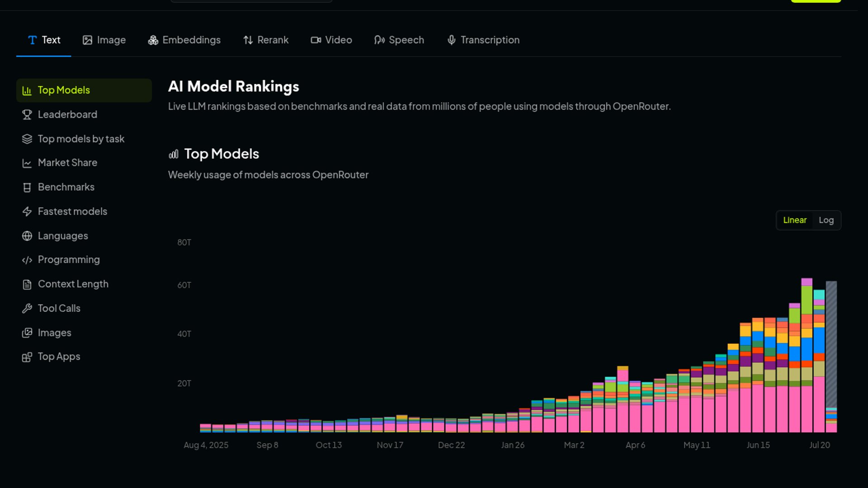Navigate to Tool Calls section
This screenshot has height=488, width=868.
[x=84, y=309]
